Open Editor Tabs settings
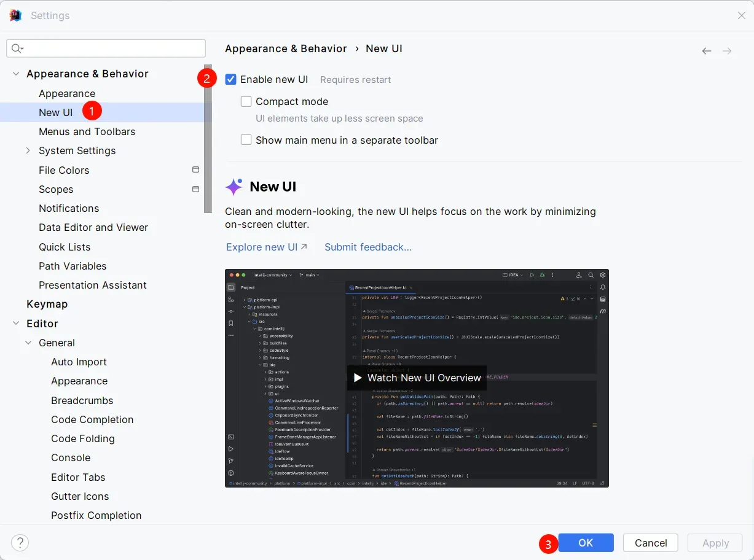This screenshot has height=560, width=754. click(78, 477)
